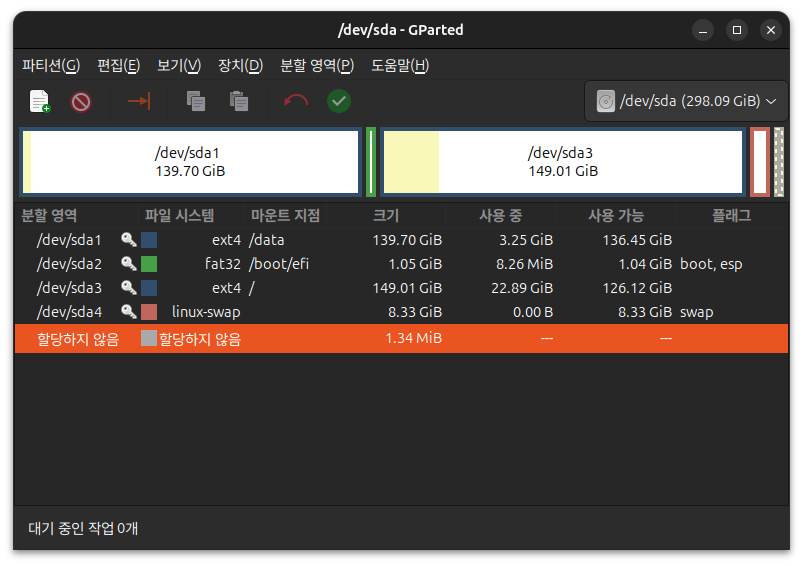Image resolution: width=803 pixels, height=566 pixels.
Task: Click the resize/move partition arrow icon
Action: click(x=139, y=101)
